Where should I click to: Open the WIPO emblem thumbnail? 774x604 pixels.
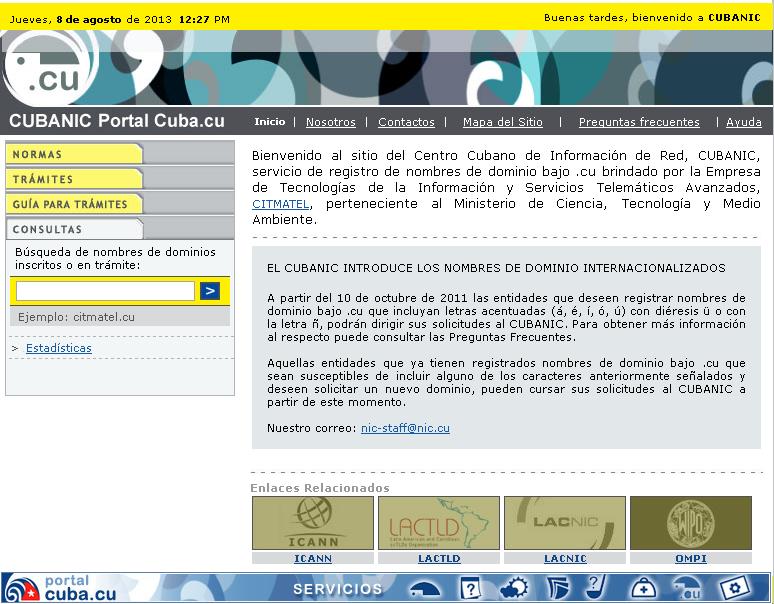690,523
